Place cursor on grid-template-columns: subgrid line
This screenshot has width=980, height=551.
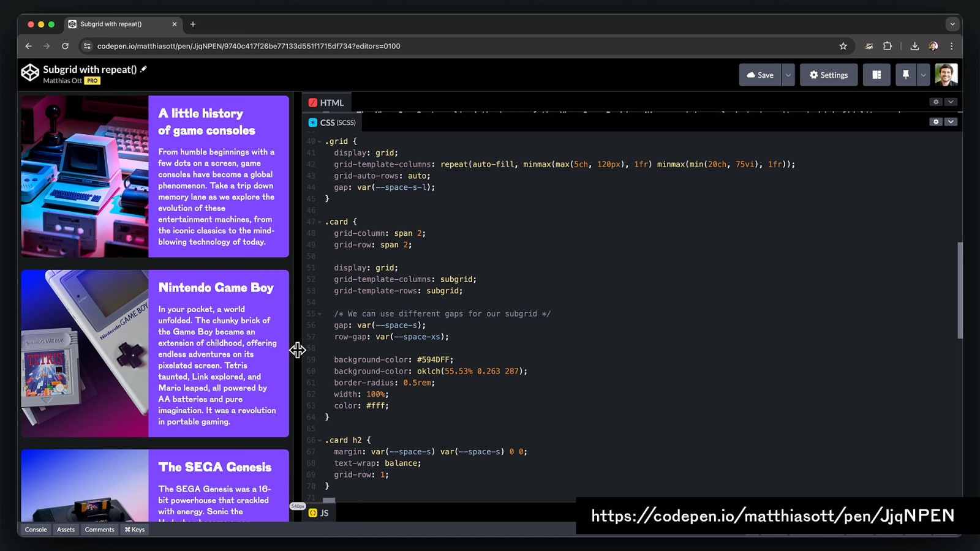405,280
